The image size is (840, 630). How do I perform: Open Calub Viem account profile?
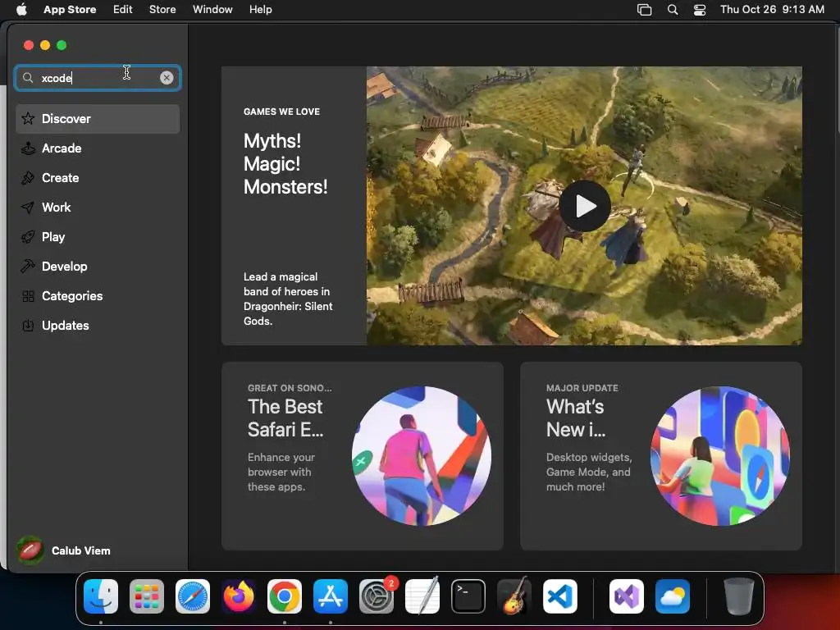(x=64, y=550)
